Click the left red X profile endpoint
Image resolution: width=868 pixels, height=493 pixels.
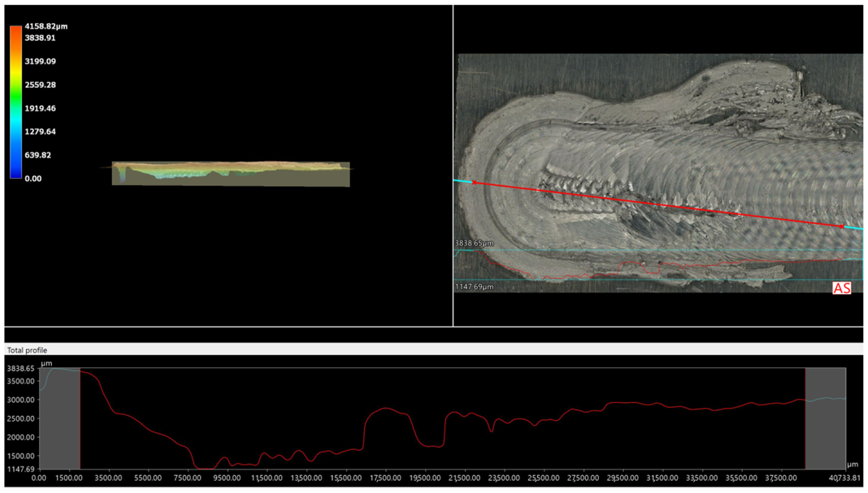tap(475, 182)
